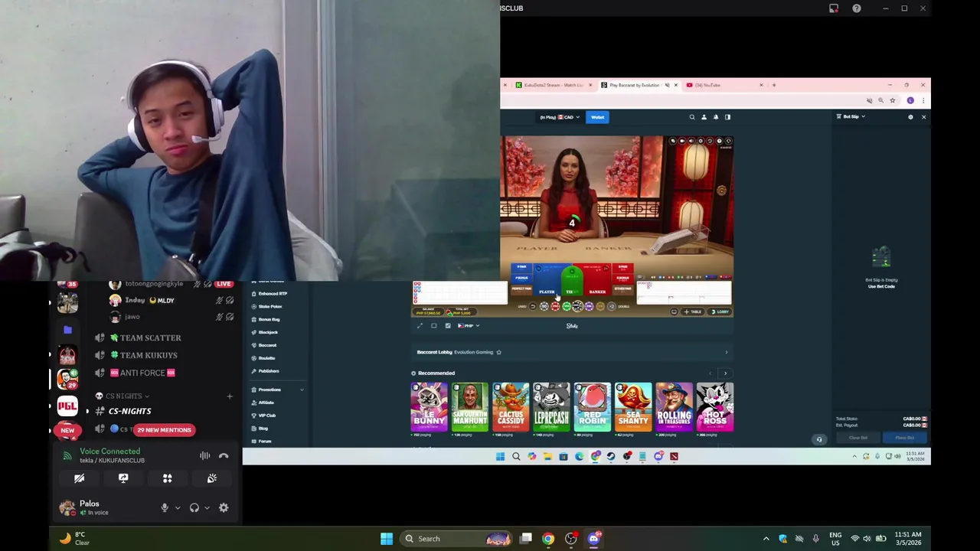Toggle noise suppression waveform icon
This screenshot has width=980, height=551.
[x=204, y=456]
